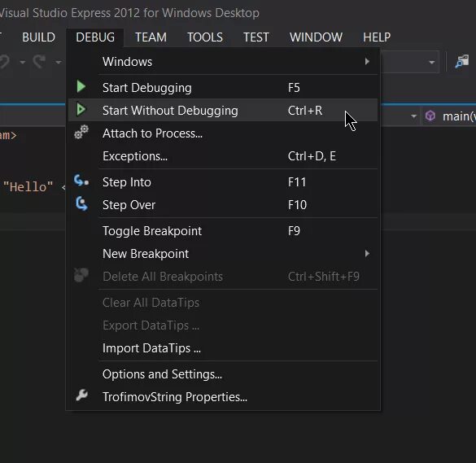The height and width of the screenshot is (463, 476).
Task: Open the TOOLS menu
Action: [x=205, y=37]
